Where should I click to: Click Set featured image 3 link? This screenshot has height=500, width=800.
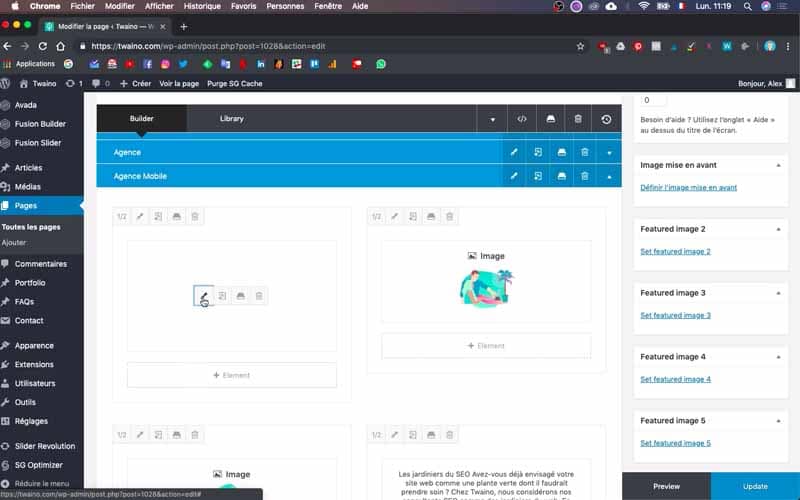coord(675,315)
